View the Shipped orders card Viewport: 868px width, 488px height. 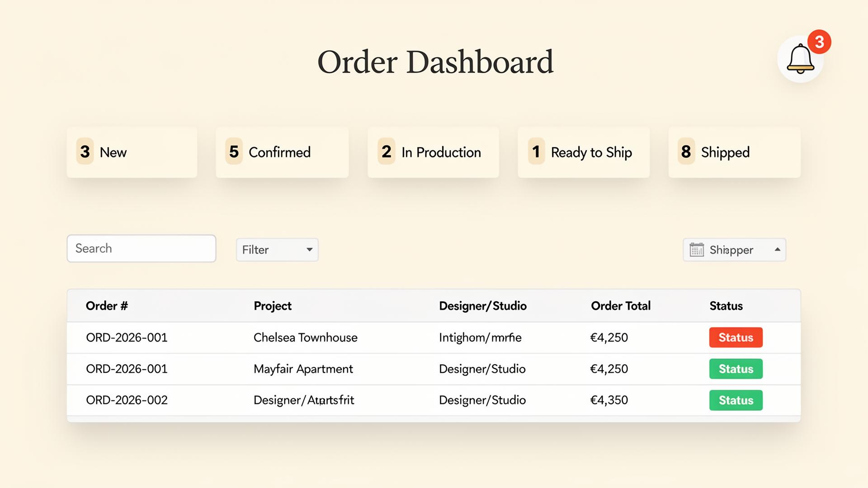tap(734, 152)
